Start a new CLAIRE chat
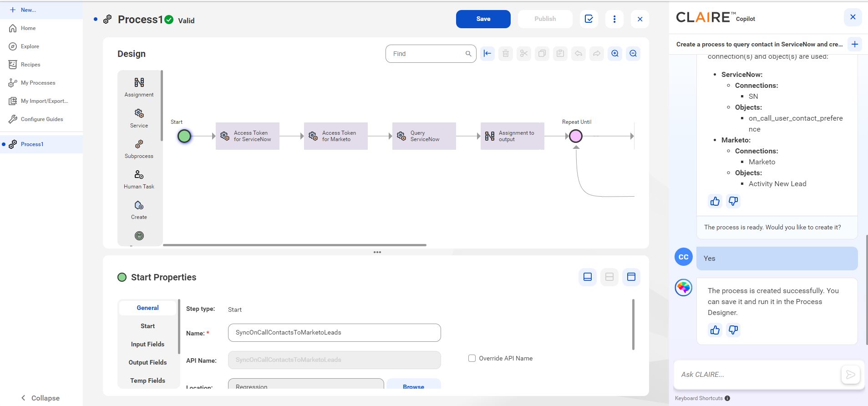The image size is (868, 406). point(855,44)
